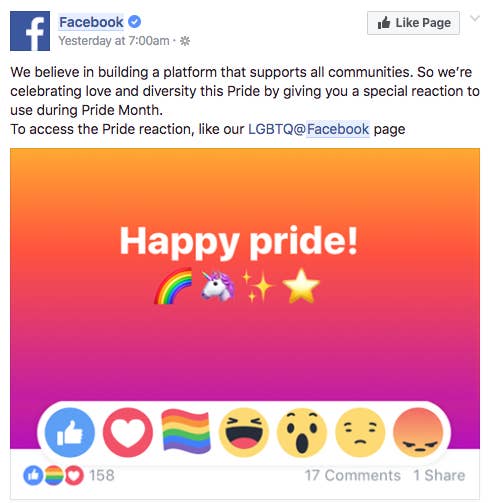
Task: View the 158 reactions count
Action: [102, 475]
